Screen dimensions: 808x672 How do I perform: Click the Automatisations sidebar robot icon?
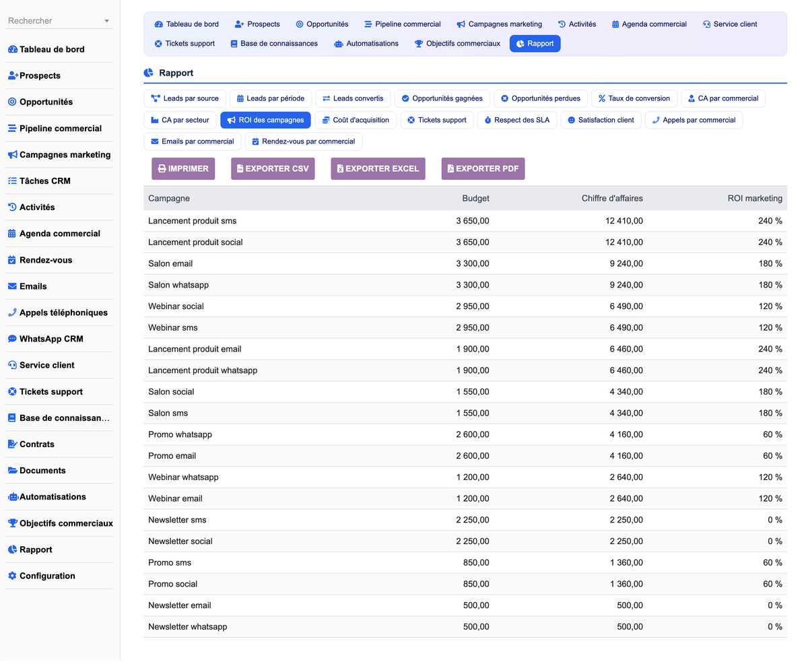(x=13, y=497)
